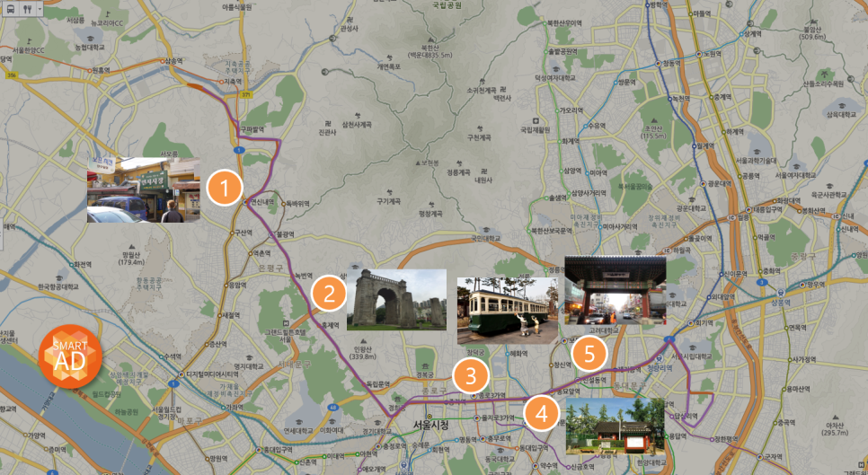Click the 불광역 station label
This screenshot has height=475, width=868.
[285, 234]
